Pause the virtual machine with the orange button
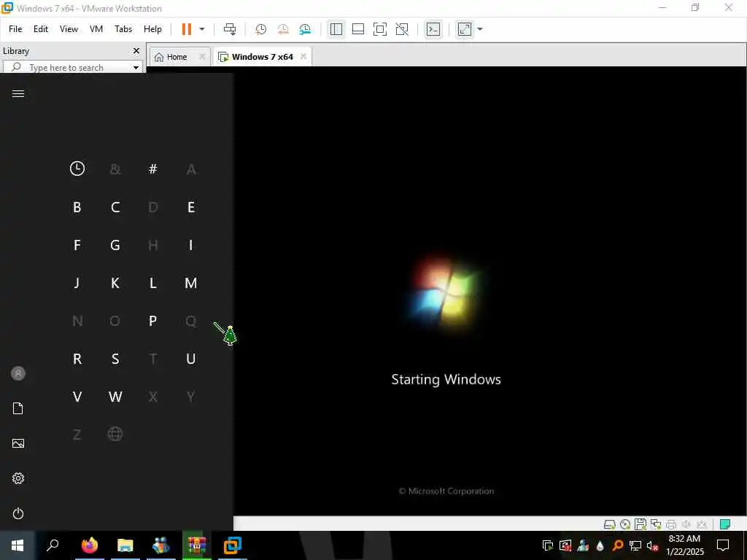The height and width of the screenshot is (560, 747). tap(186, 29)
